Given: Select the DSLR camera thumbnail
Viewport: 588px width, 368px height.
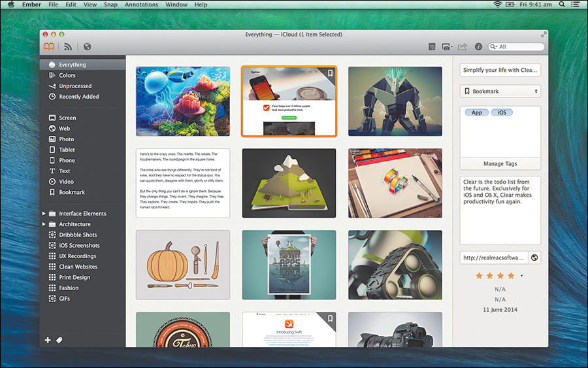Looking at the screenshot, I should 395,329.
